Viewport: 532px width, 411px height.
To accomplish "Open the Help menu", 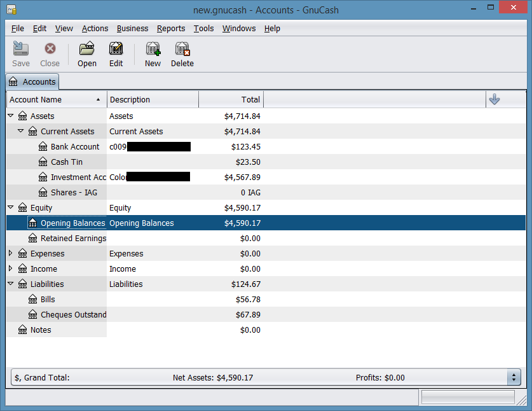I will point(272,29).
